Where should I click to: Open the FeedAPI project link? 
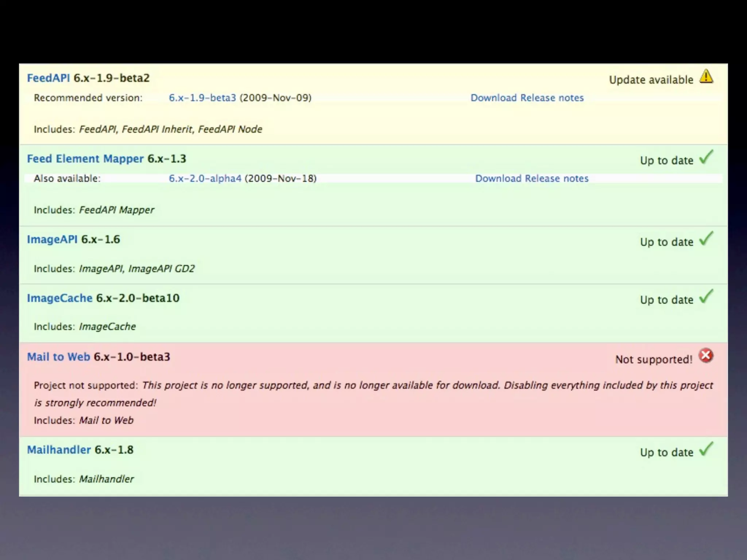click(x=48, y=78)
